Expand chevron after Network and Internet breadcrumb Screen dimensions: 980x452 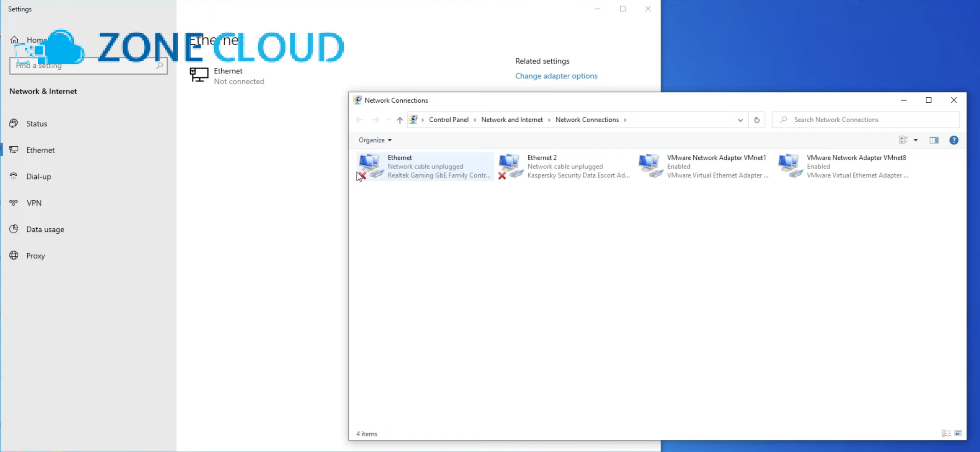point(549,120)
